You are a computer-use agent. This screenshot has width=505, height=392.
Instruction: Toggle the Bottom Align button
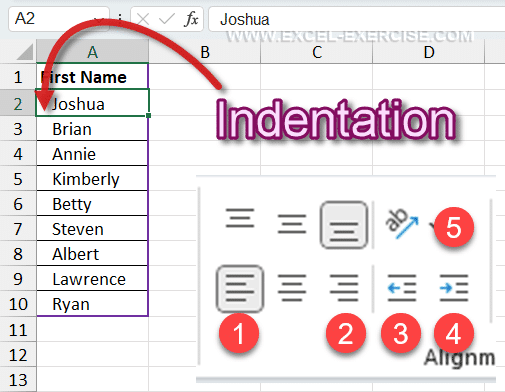tap(344, 225)
